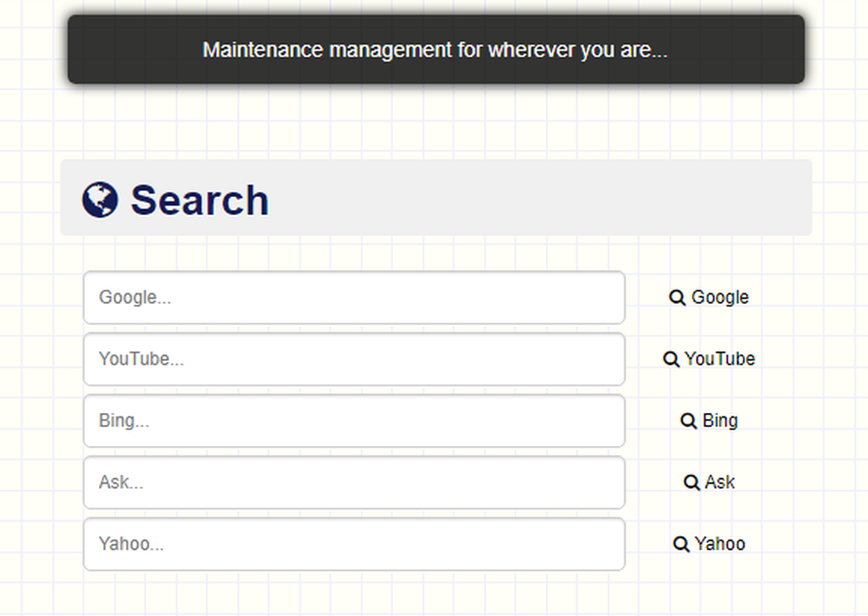Focus the Bing search input field

[354, 421]
